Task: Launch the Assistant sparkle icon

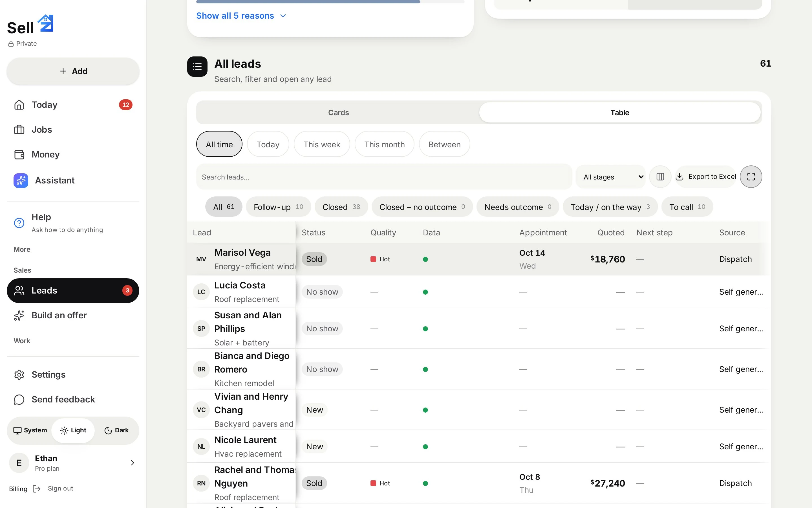Action: click(21, 180)
